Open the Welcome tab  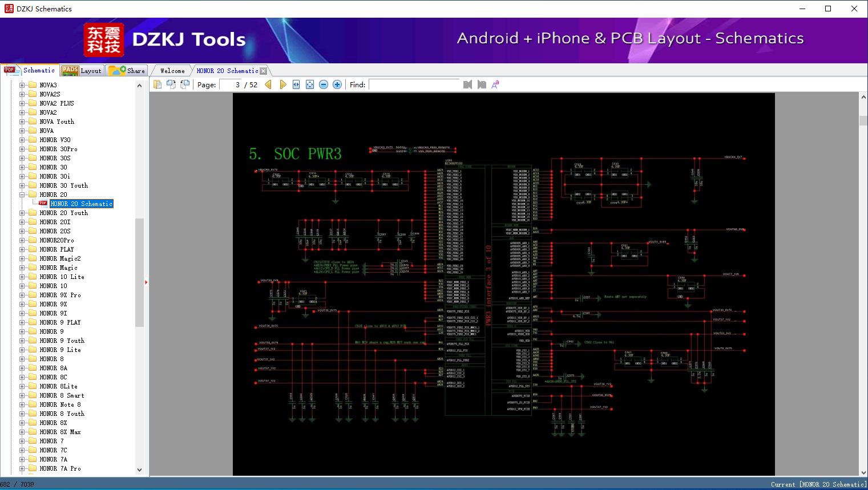172,71
